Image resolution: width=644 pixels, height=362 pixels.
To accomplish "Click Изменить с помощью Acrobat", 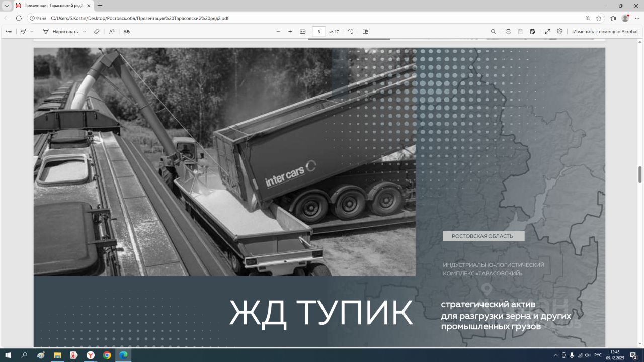I will pos(605,31).
